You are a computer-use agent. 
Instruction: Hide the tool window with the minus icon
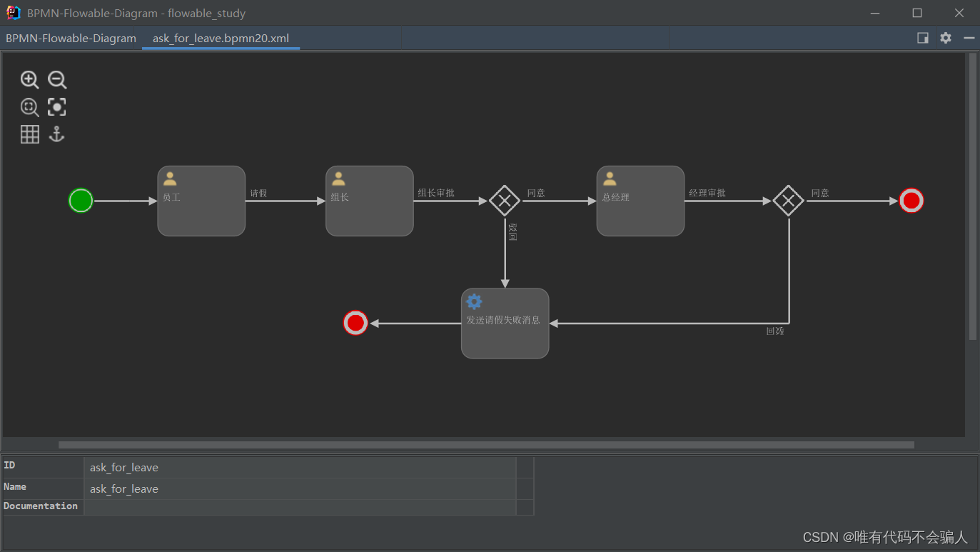(969, 38)
